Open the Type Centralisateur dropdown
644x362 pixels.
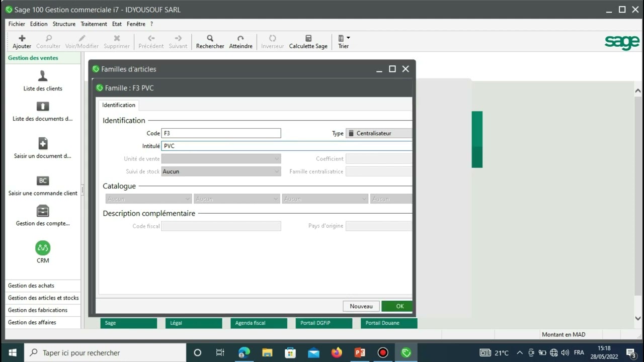(x=378, y=133)
